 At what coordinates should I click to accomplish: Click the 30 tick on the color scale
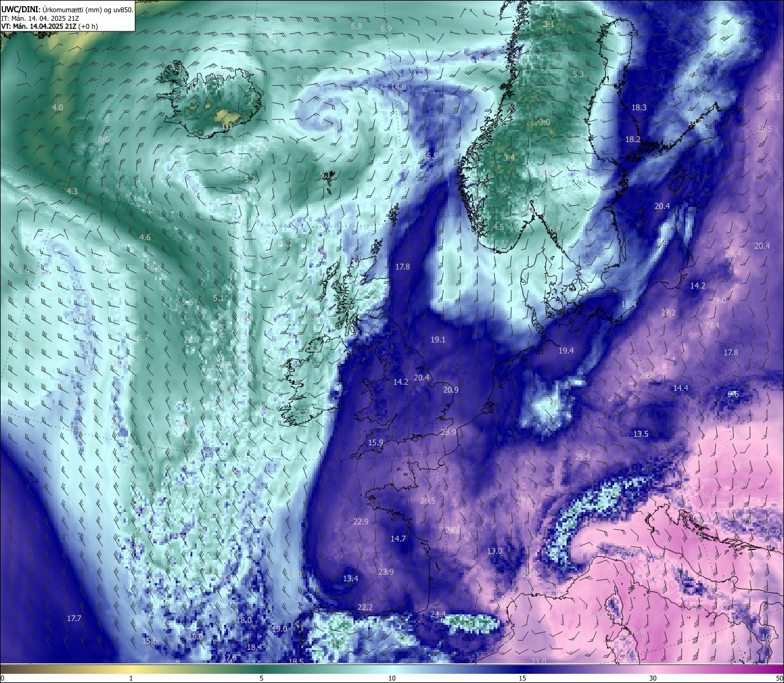coord(653,677)
